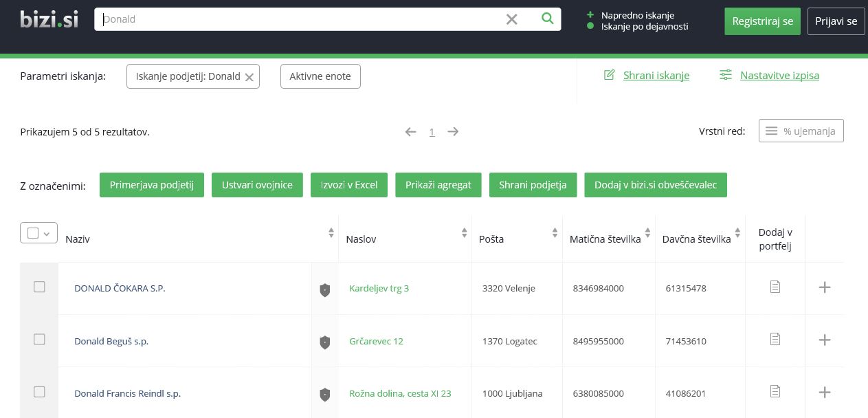
Task: Expand Donald Francis Reindl row with plus icon
Action: click(825, 392)
